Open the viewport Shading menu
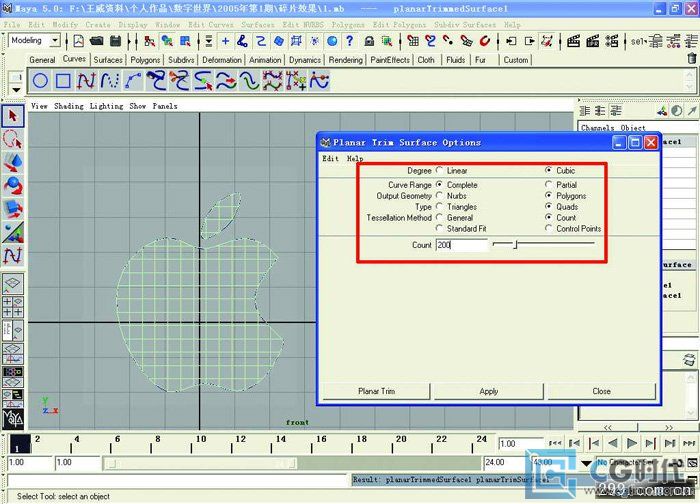700x504 pixels. (x=69, y=106)
